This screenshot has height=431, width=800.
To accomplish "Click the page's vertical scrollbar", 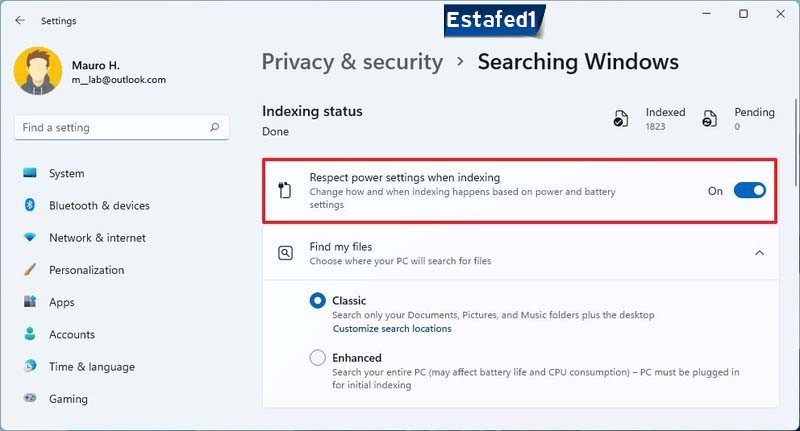I will click(796, 143).
